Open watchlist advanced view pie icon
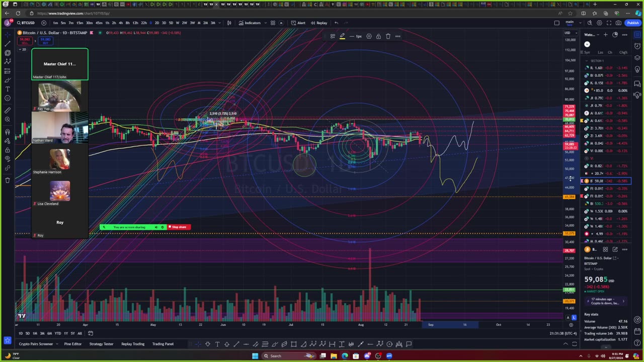Screen dimensions: 644x362 coord(615,35)
